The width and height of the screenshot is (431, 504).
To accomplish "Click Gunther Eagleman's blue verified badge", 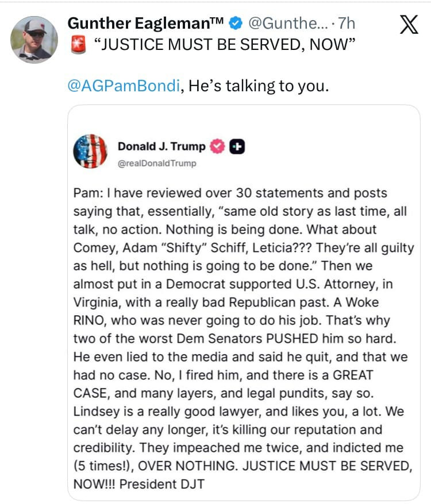I will point(234,24).
